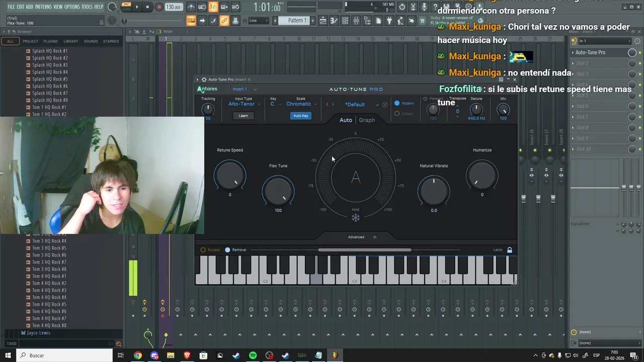The height and width of the screenshot is (362, 644).
Task: Click the empty mixer Slot 2
Action: pos(599,63)
